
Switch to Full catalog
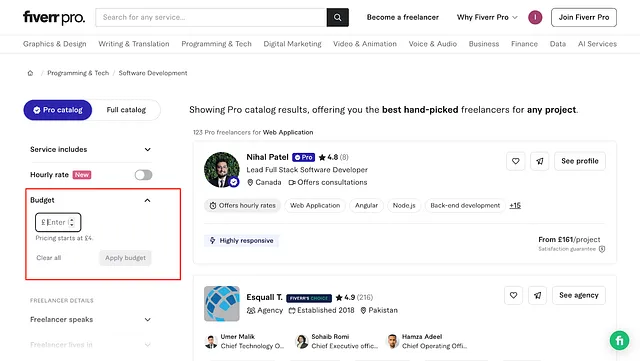(x=126, y=110)
